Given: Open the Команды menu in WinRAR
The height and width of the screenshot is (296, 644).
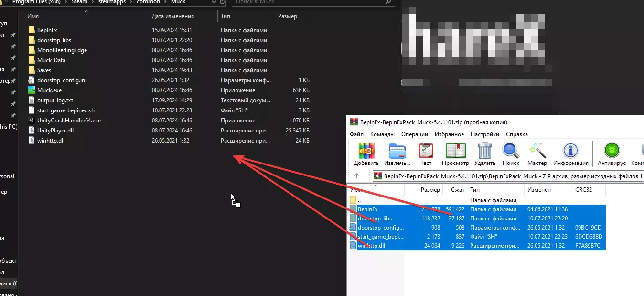Looking at the screenshot, I should tap(382, 134).
